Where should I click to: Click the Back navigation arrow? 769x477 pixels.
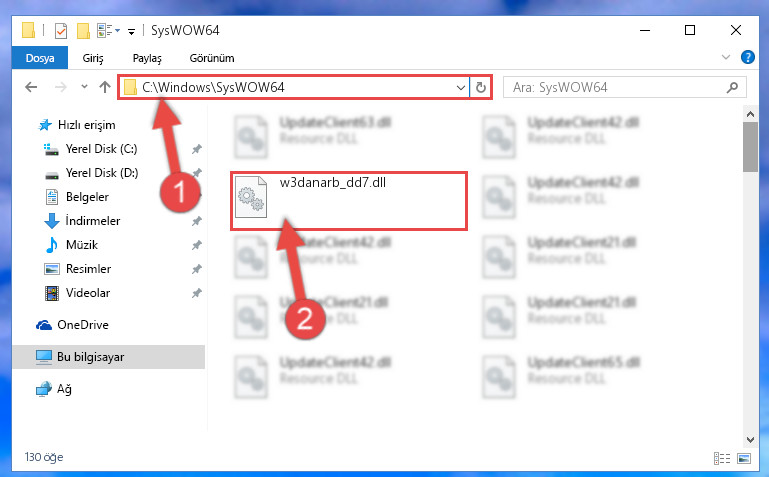[x=31, y=87]
